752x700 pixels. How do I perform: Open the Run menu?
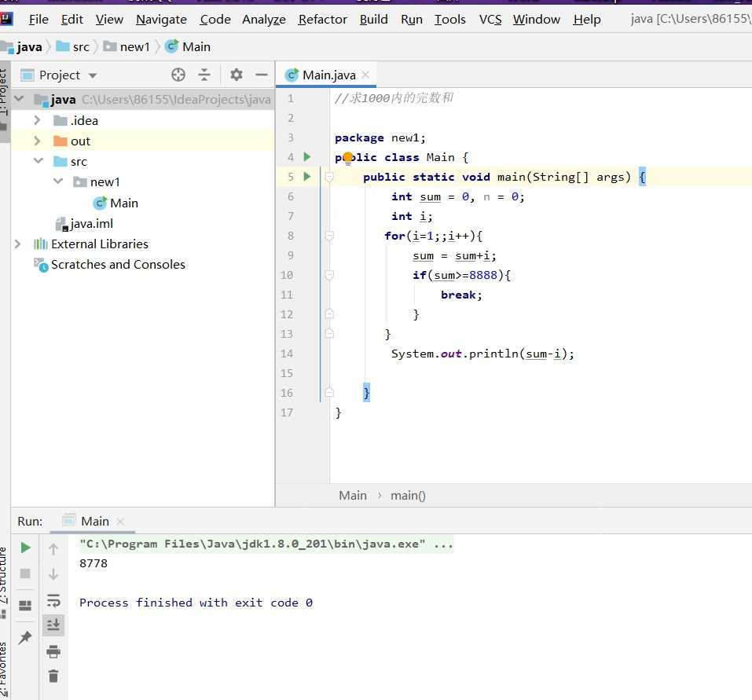(412, 19)
